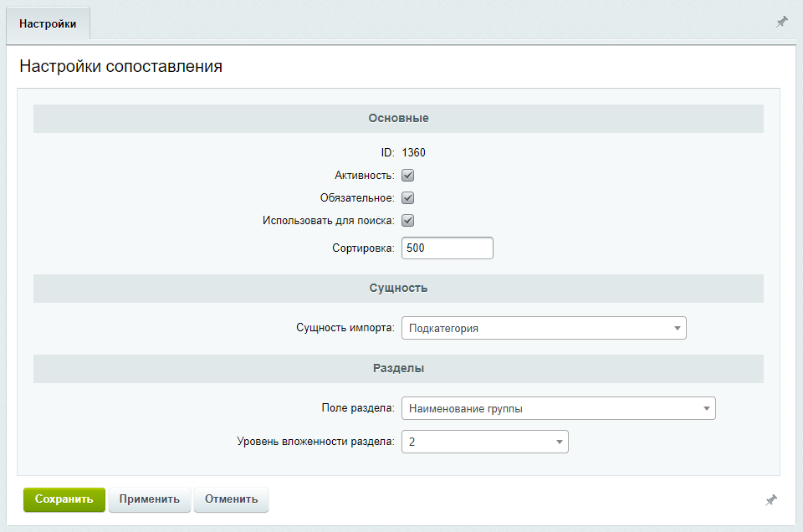Click the Использовать для поиска: label

point(329,220)
